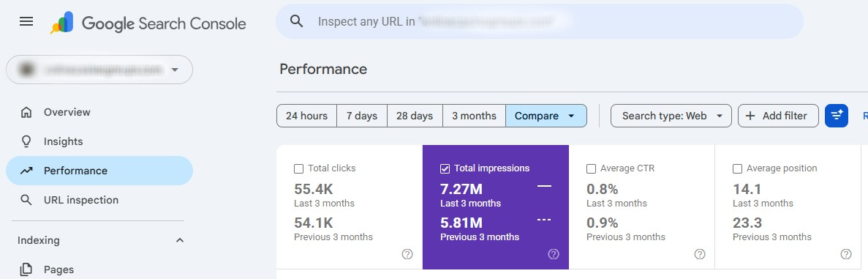This screenshot has width=868, height=279.
Task: Click the 0.8% average CTR value
Action: click(x=603, y=189)
